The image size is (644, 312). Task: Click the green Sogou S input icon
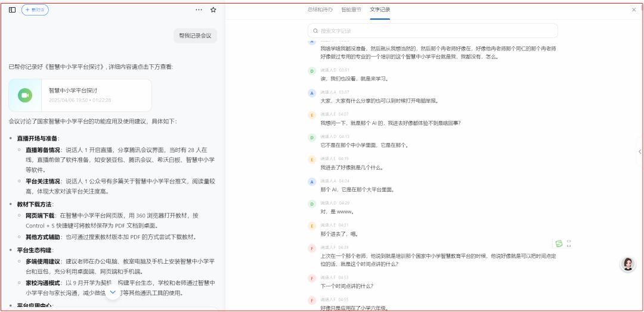click(559, 244)
